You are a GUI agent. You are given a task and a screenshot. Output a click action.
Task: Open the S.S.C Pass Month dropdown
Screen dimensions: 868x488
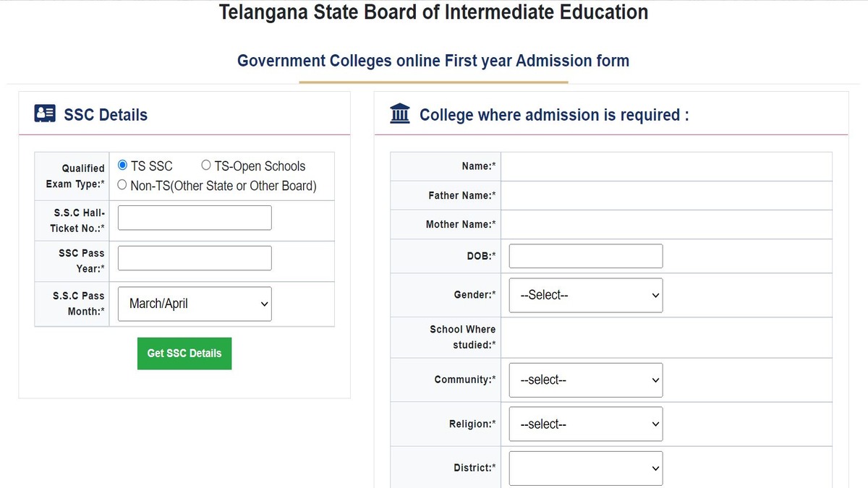pyautogui.click(x=195, y=304)
